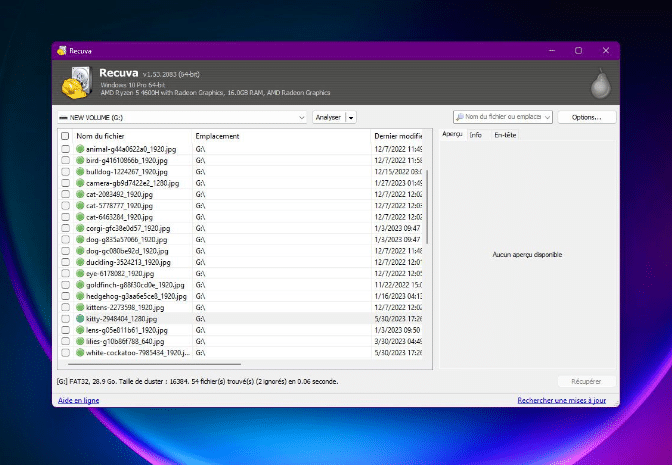672x465 pixels.
Task: Tick the lilies-g10b86f788_640.jpg checkbox
Action: click(65, 341)
